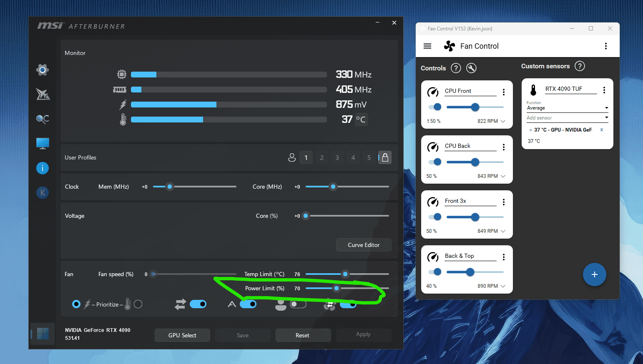This screenshot has width=643, height=364.
Task: Expand CPU Front card chevron
Action: click(x=503, y=121)
